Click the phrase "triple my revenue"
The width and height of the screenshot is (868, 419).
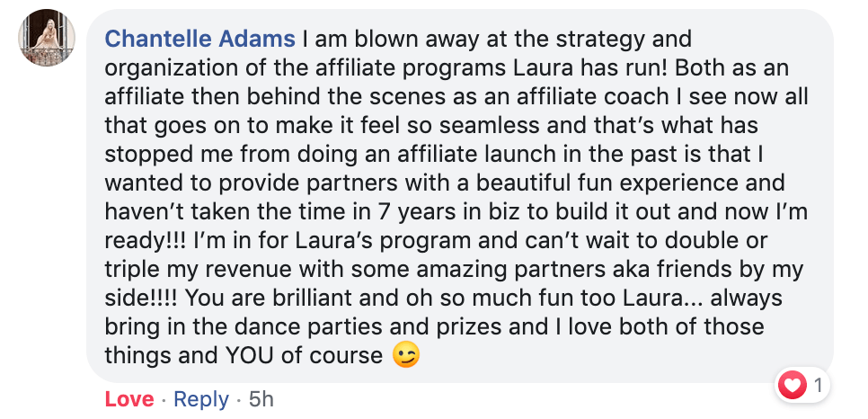199,270
